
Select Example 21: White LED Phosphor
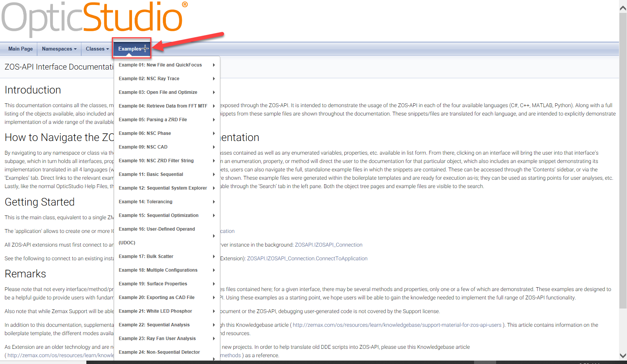(x=167, y=311)
